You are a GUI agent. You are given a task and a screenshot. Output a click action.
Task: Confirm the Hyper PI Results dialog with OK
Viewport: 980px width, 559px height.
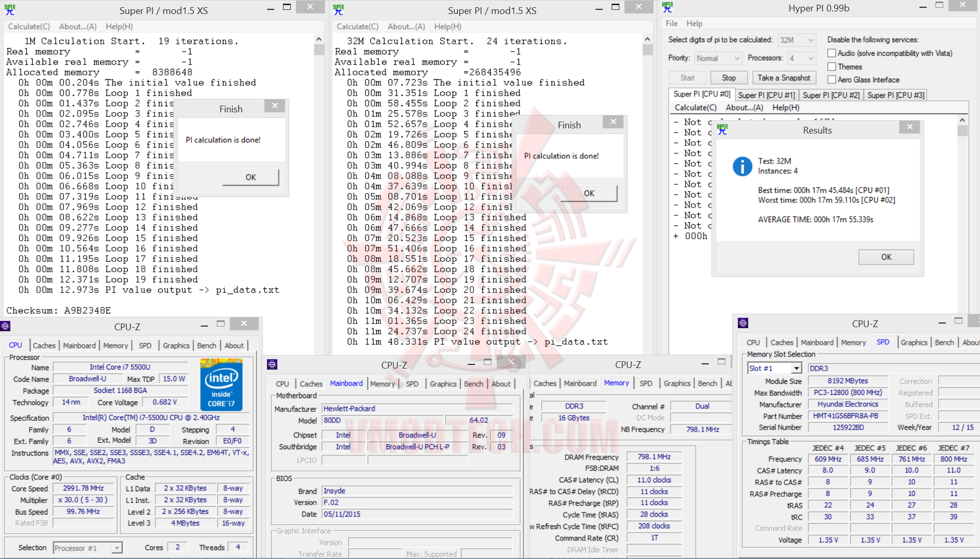886,257
